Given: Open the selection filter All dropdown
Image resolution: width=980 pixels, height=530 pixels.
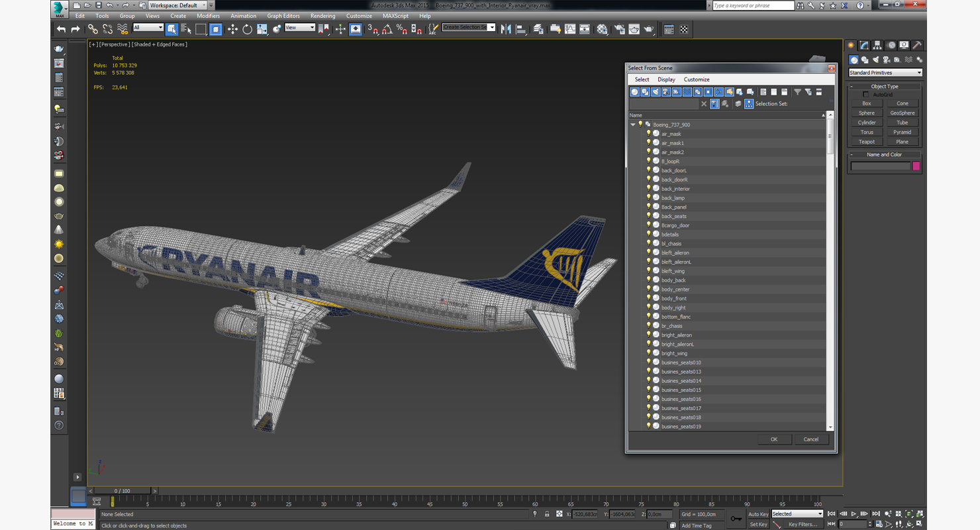Looking at the screenshot, I should pyautogui.click(x=148, y=28).
